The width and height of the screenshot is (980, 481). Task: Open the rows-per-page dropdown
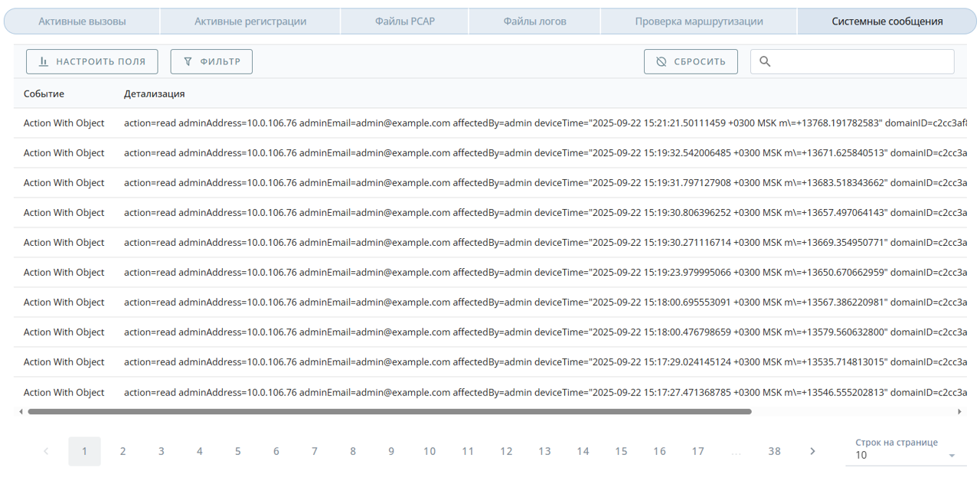[x=905, y=455]
